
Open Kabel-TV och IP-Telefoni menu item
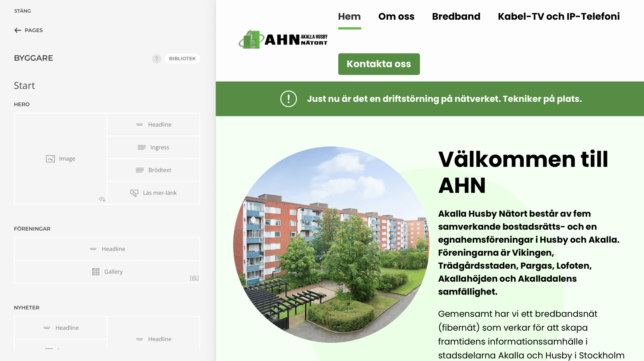(559, 17)
